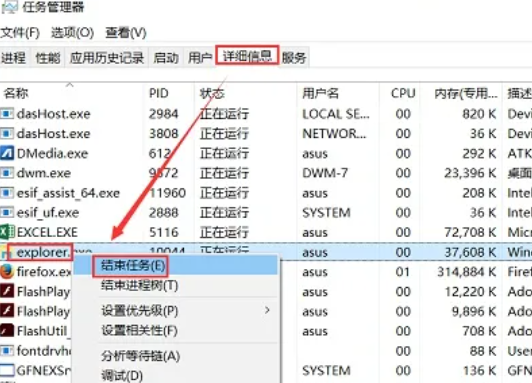This screenshot has width=532, height=383.
Task: Click PID value 2984
Action: click(164, 114)
